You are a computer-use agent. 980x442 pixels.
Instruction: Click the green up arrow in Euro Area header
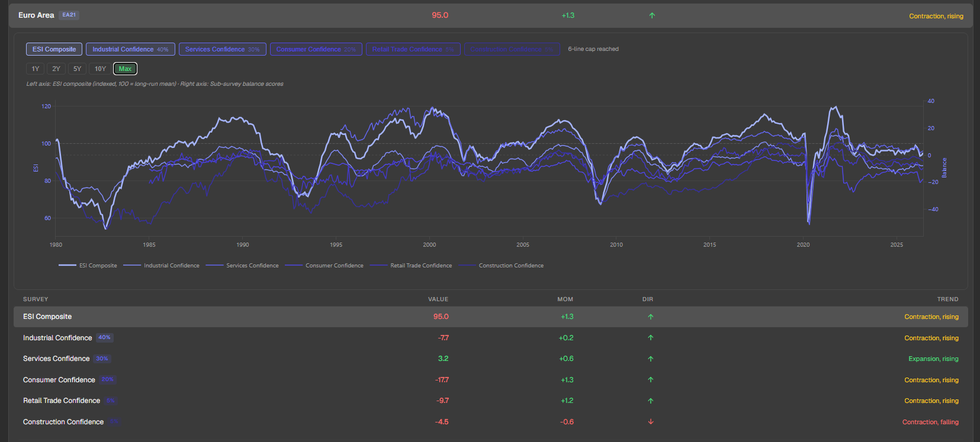pos(652,15)
